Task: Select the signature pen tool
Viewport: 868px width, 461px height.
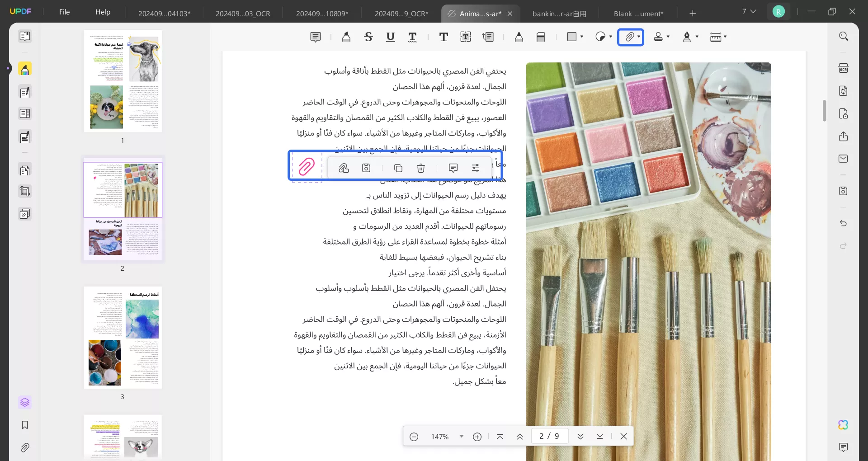Action: [x=687, y=37]
